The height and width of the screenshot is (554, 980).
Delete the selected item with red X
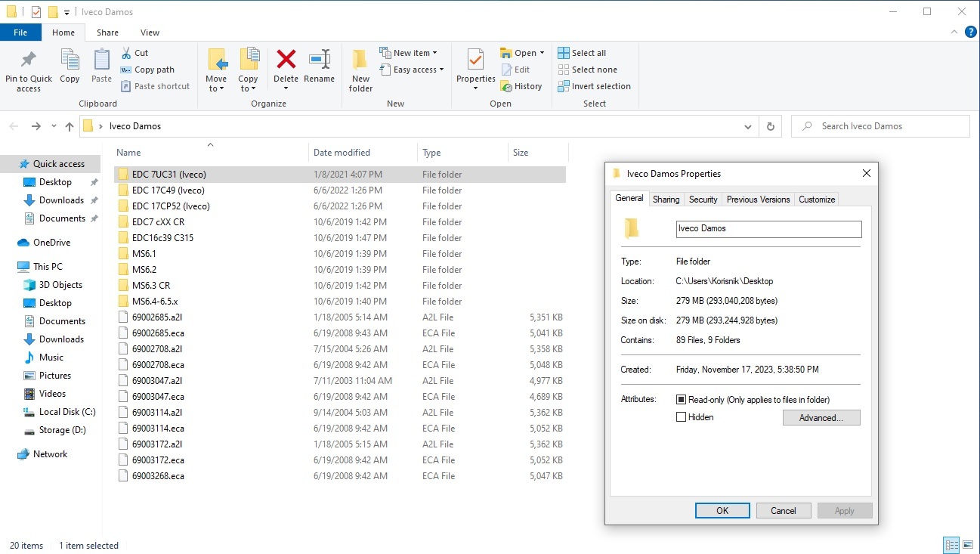click(286, 60)
